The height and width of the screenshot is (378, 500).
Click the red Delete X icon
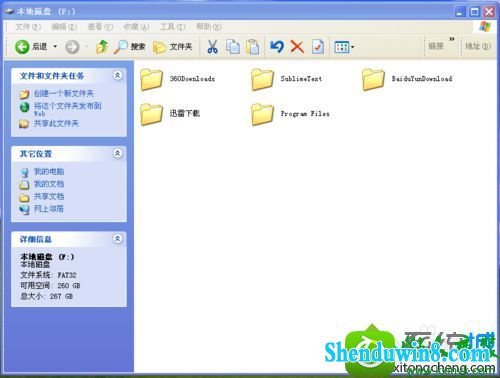tap(297, 47)
